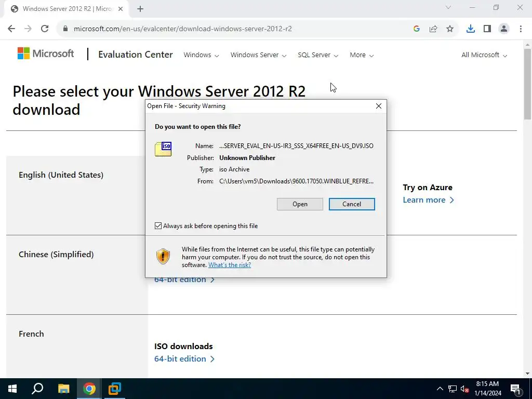
Task: Expand the All Microsoft menu
Action: pos(484,55)
